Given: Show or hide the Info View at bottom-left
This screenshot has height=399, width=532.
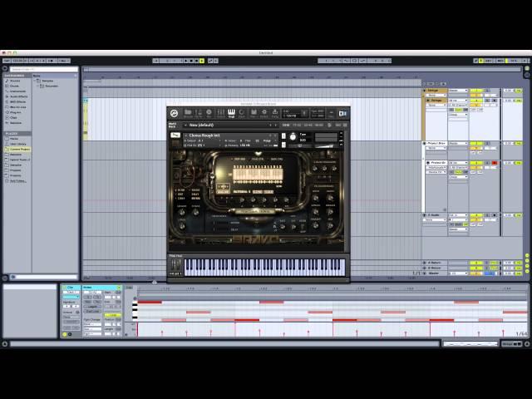Looking at the screenshot, I should pyautogui.click(x=5, y=344).
